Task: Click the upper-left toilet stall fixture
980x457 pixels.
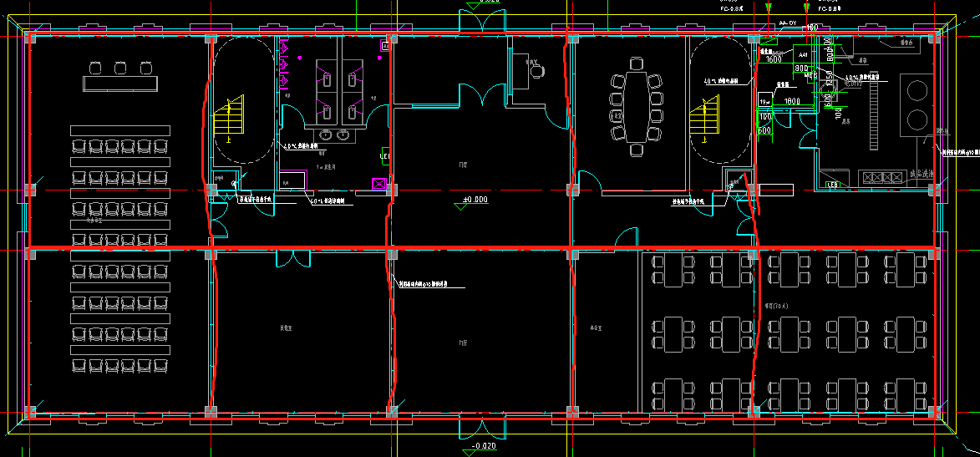Action: click(328, 79)
